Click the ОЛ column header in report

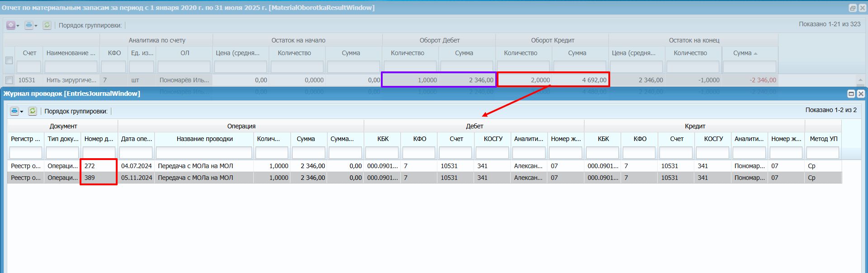click(x=185, y=53)
